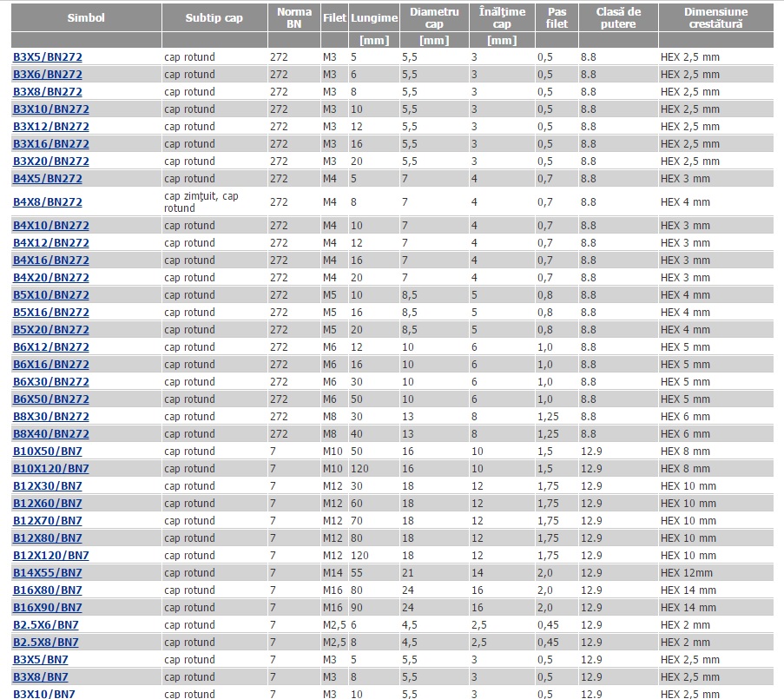Open the B5X16/BN272 product link

point(51,313)
